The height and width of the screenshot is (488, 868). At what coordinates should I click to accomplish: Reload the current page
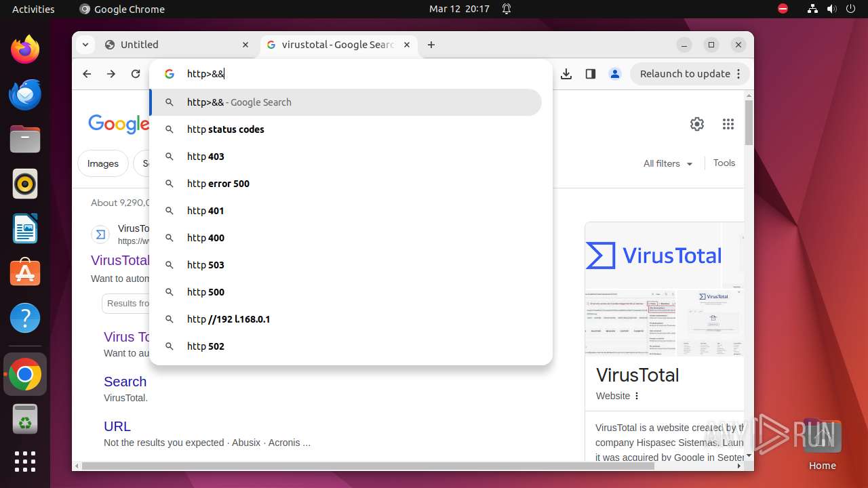tap(136, 74)
